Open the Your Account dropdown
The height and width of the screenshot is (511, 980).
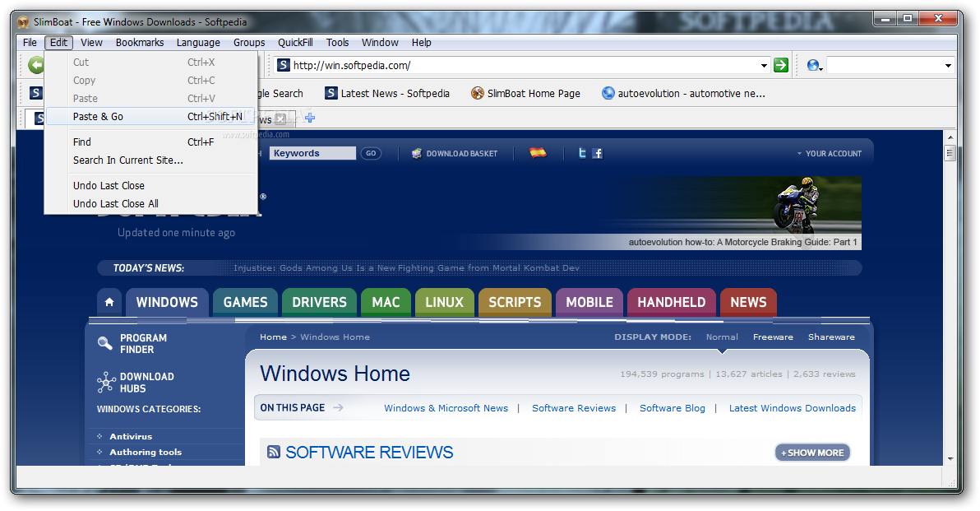pyautogui.click(x=830, y=153)
